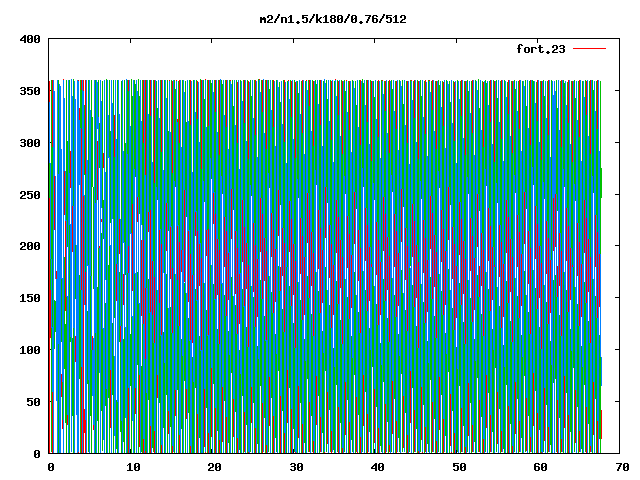Click the x-axis label 0

(51, 467)
